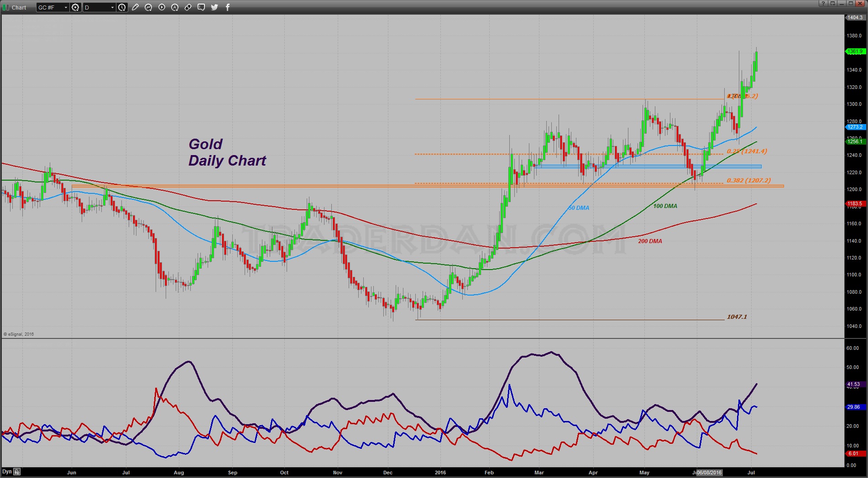Open the window layout menu button
Screen dimensions: 868x478
833,3
